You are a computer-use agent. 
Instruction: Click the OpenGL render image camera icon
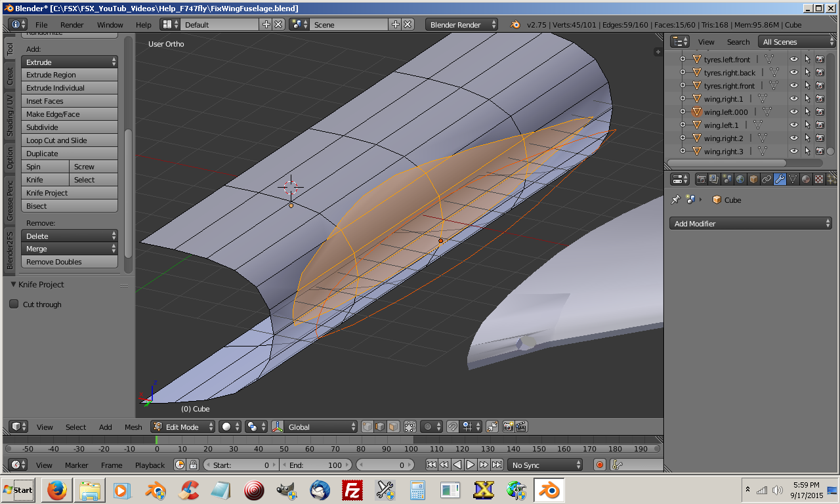coord(508,427)
